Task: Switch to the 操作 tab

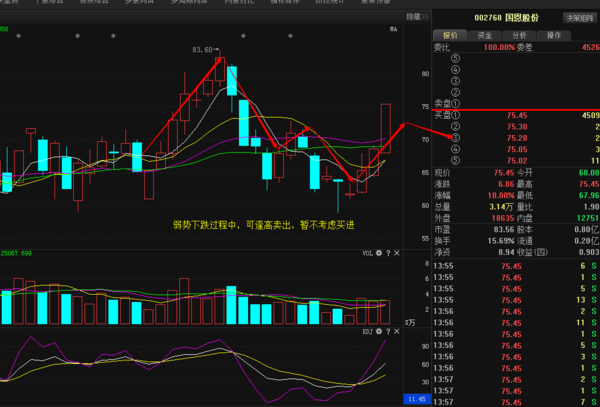Action: click(554, 36)
